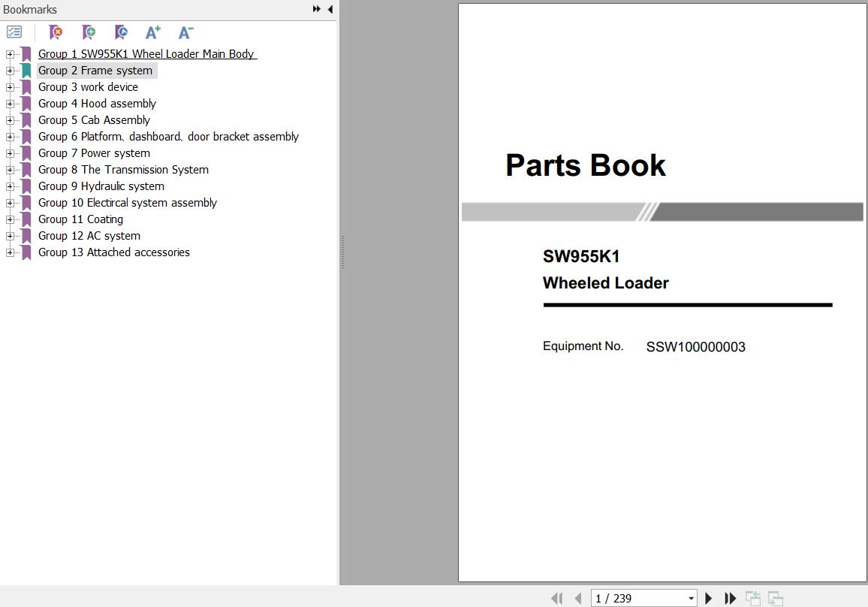The image size is (868, 607).
Task: Jump to the last page
Action: click(730, 598)
